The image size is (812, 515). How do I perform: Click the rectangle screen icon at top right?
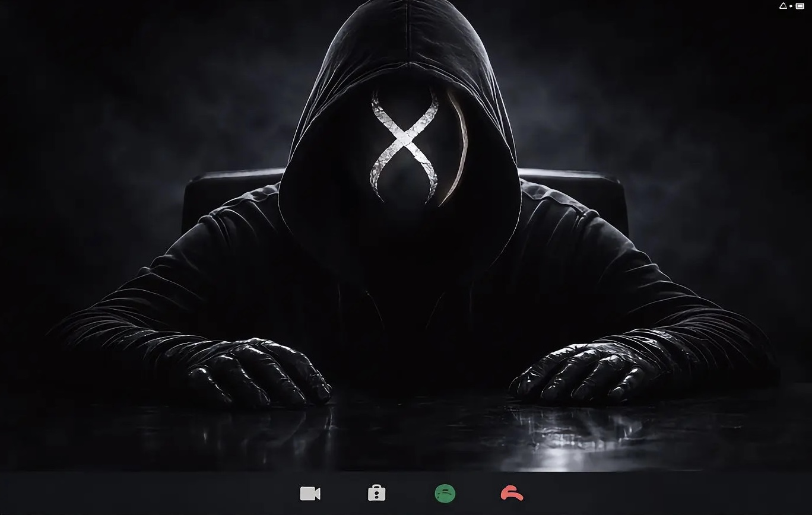click(800, 6)
